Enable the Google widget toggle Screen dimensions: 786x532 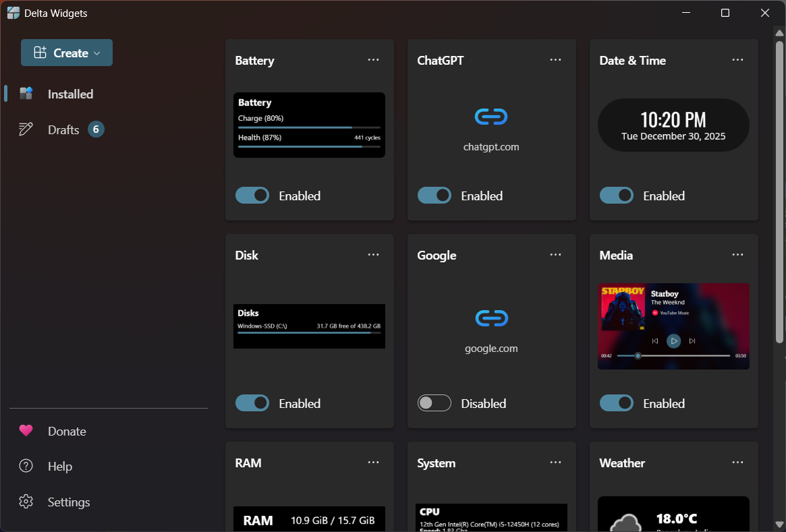click(434, 403)
